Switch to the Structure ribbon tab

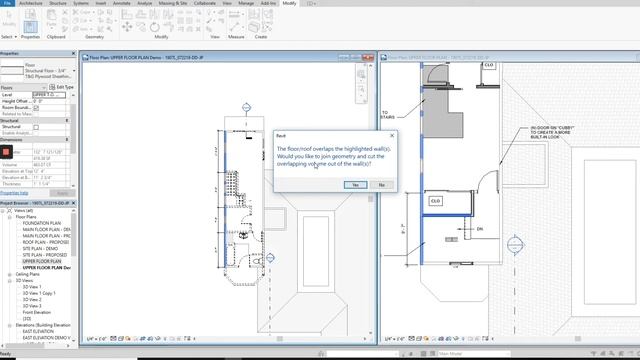58,3
